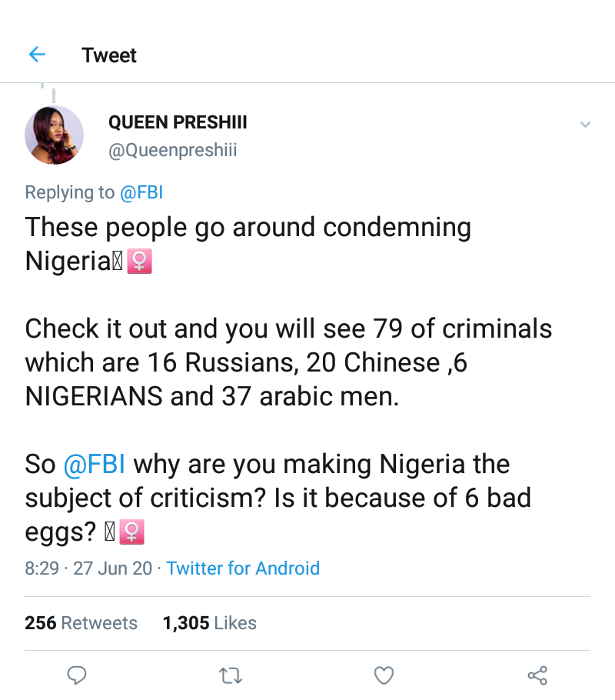Go back using the left arrow
Image resolution: width=615 pixels, height=700 pixels.
pos(37,55)
